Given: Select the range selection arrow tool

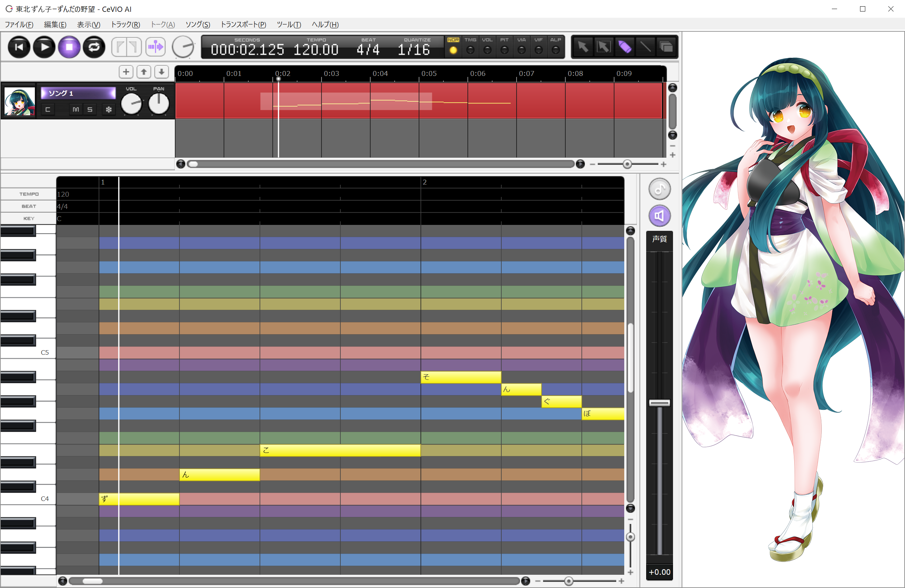Looking at the screenshot, I should pyautogui.click(x=604, y=47).
